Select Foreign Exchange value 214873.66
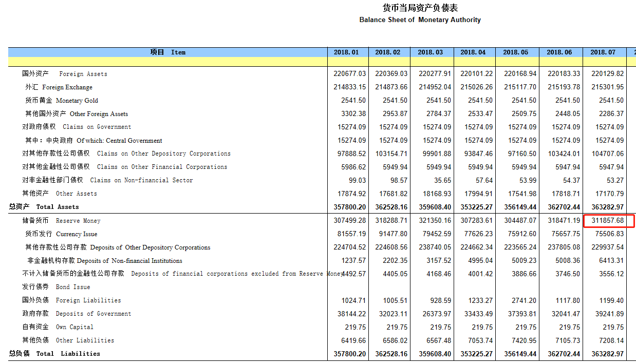The height and width of the screenshot is (364, 636). 391,87
